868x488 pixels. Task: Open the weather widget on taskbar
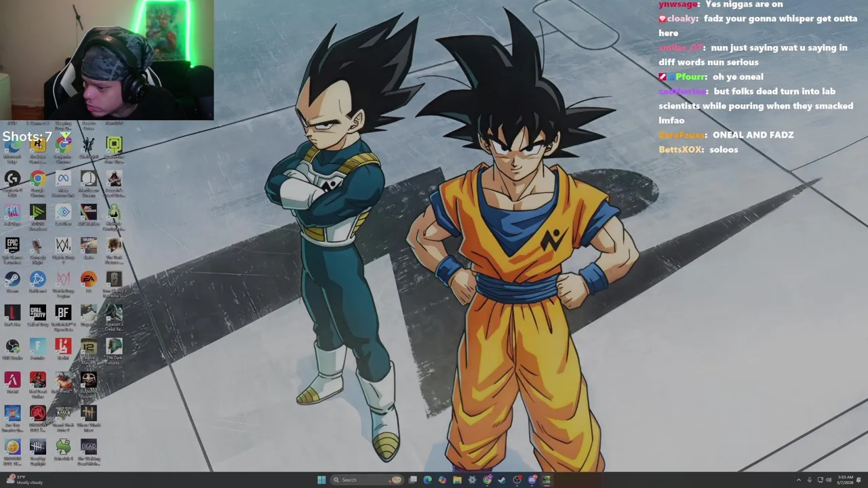click(24, 480)
